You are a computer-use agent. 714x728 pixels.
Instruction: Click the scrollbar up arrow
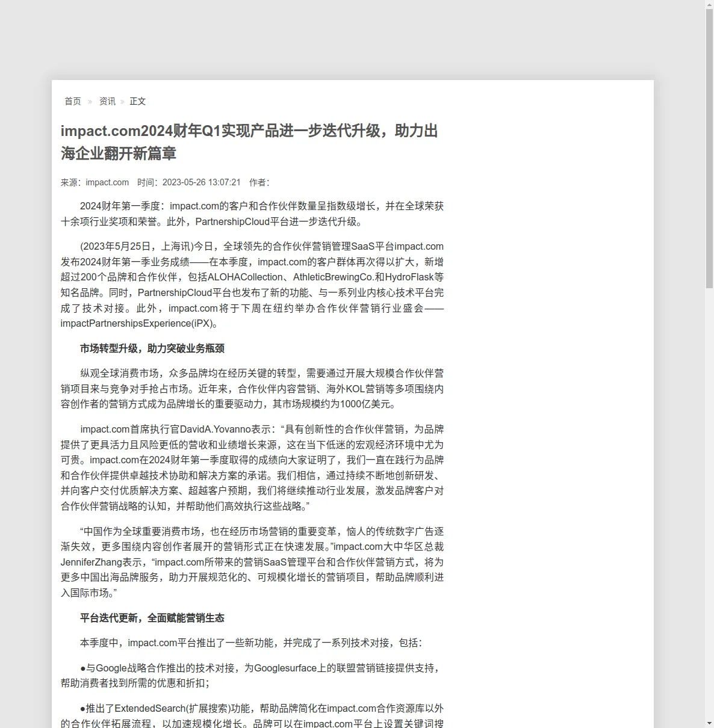pyautogui.click(x=709, y=5)
